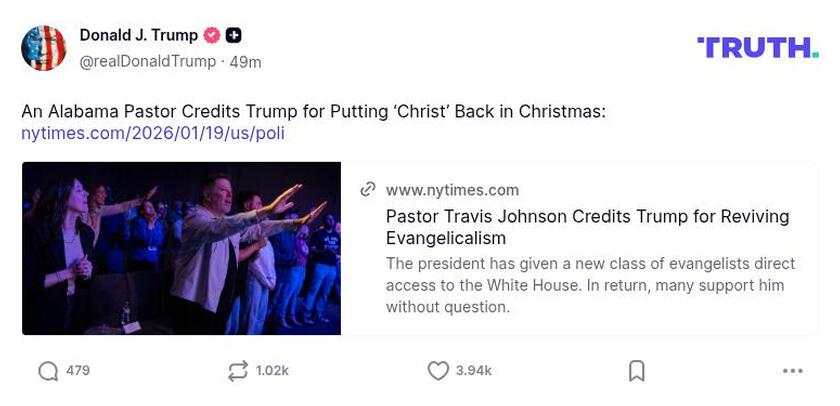Open the three-dot more options menu
Image resolution: width=840 pixels, height=406 pixels.
pos(793,371)
